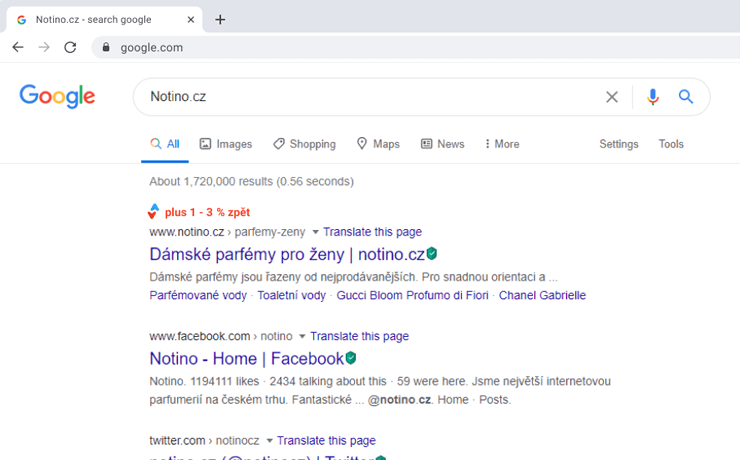Click the www.notino.cz breadcrumb URL
This screenshot has height=460, width=740.
(x=186, y=232)
